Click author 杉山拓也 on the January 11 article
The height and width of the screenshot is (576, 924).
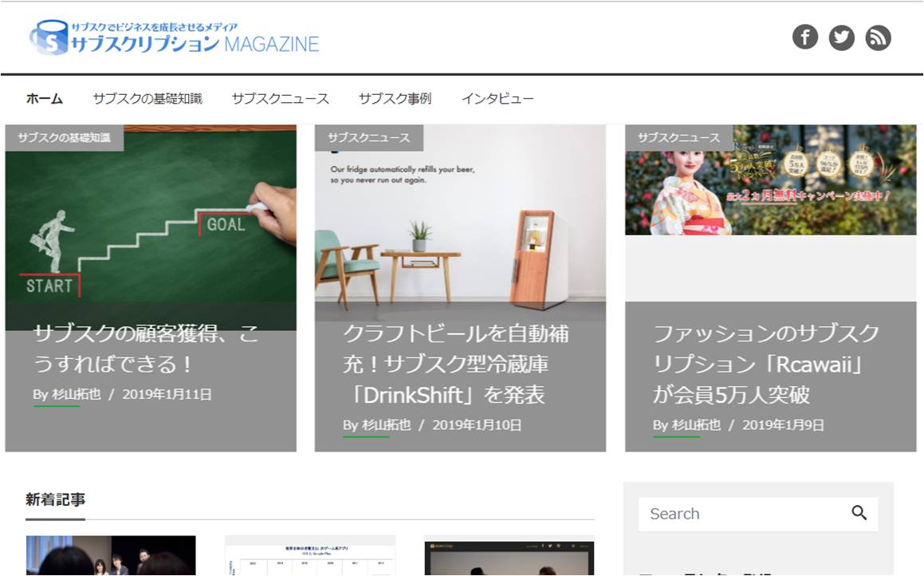76,394
